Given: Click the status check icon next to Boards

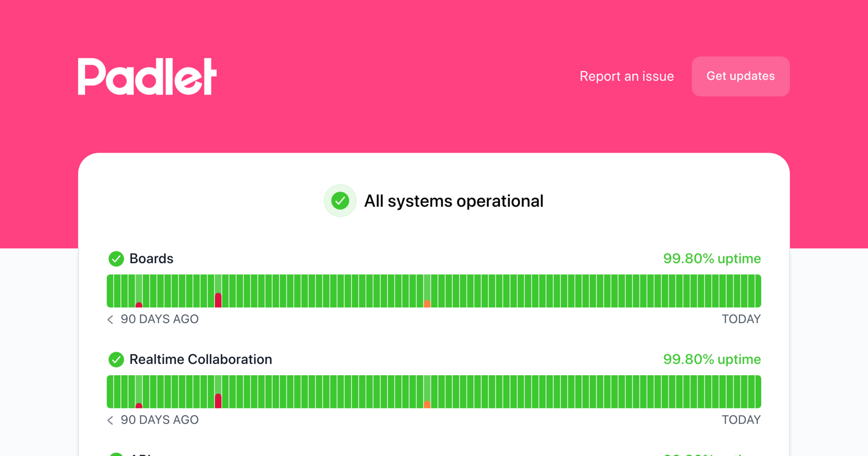Looking at the screenshot, I should tap(116, 259).
